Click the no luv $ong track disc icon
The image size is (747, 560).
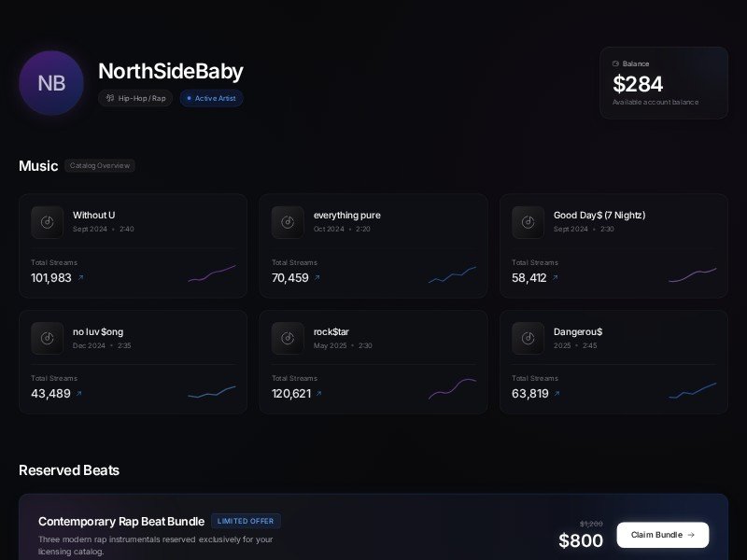tap(48, 338)
